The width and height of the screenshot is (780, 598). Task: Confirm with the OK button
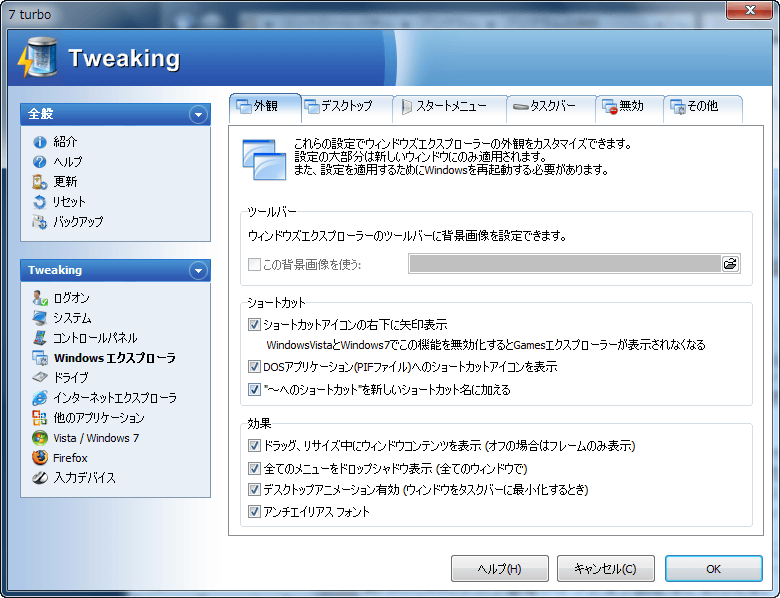point(713,569)
